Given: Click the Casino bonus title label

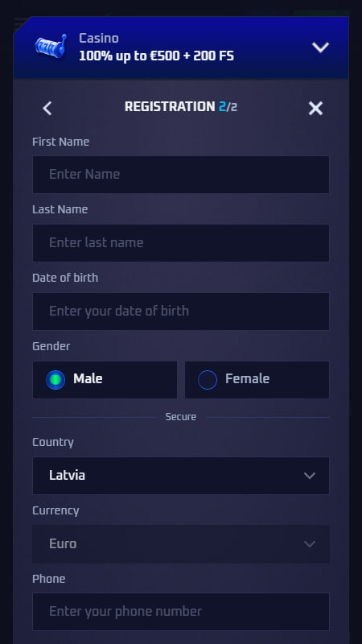Looking at the screenshot, I should (x=99, y=38).
